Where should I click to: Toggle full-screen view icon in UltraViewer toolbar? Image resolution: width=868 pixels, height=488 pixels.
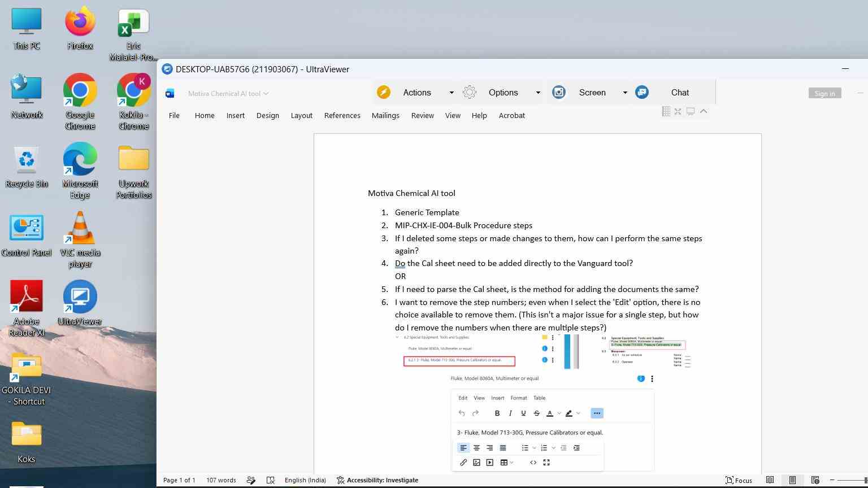tap(678, 111)
